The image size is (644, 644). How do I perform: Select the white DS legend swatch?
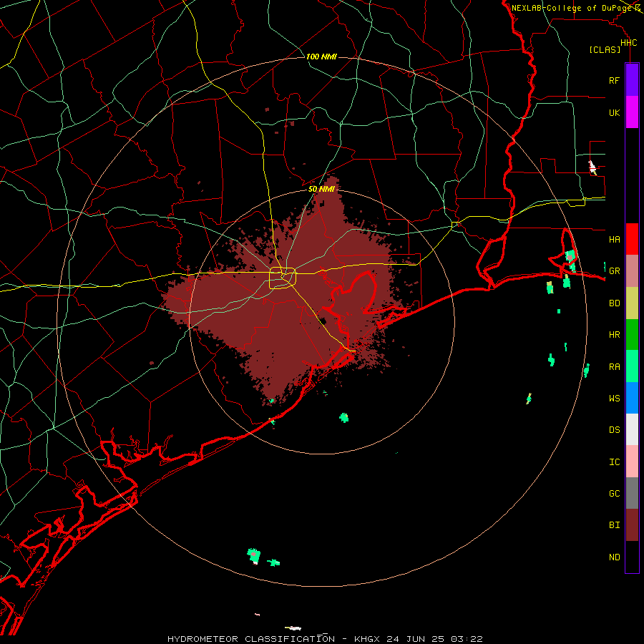(x=632, y=429)
